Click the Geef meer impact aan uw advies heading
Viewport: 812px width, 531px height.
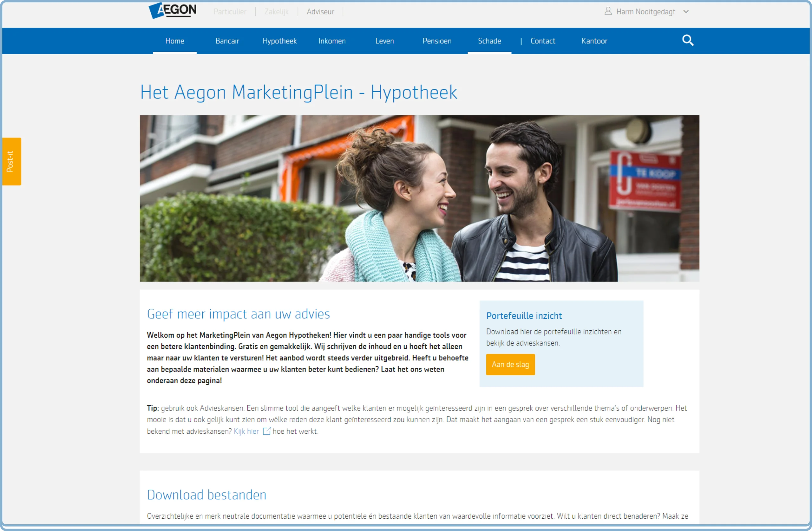point(239,314)
